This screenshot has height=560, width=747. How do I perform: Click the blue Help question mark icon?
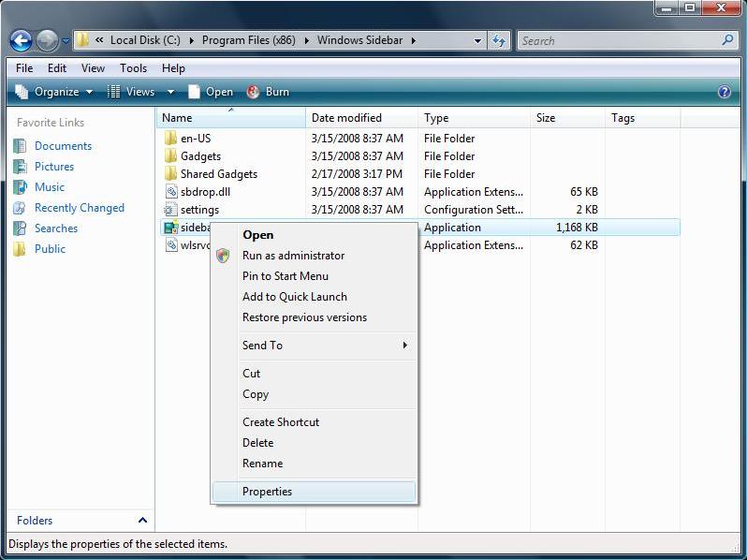click(725, 92)
